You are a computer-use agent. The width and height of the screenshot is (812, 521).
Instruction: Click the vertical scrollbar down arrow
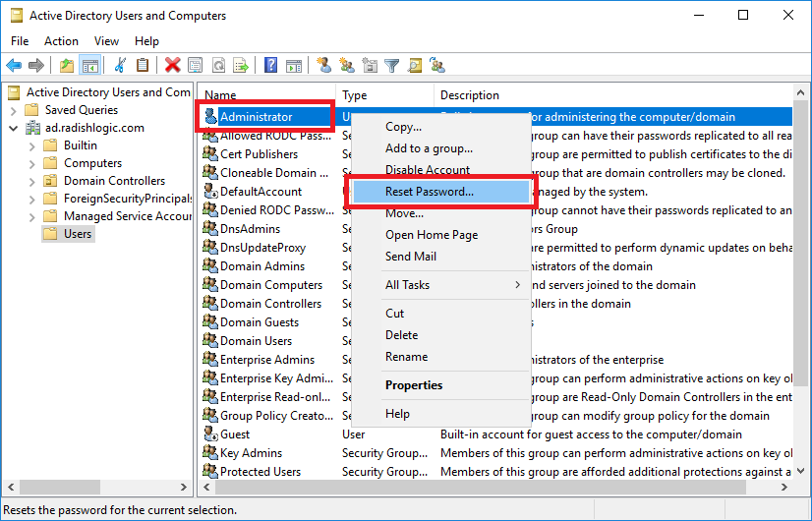(x=800, y=471)
